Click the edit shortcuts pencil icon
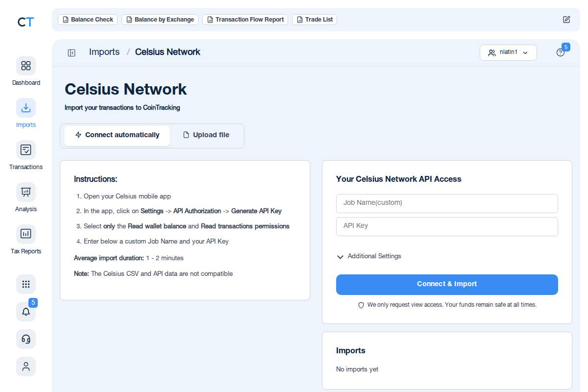The image size is (588, 392). point(566,20)
